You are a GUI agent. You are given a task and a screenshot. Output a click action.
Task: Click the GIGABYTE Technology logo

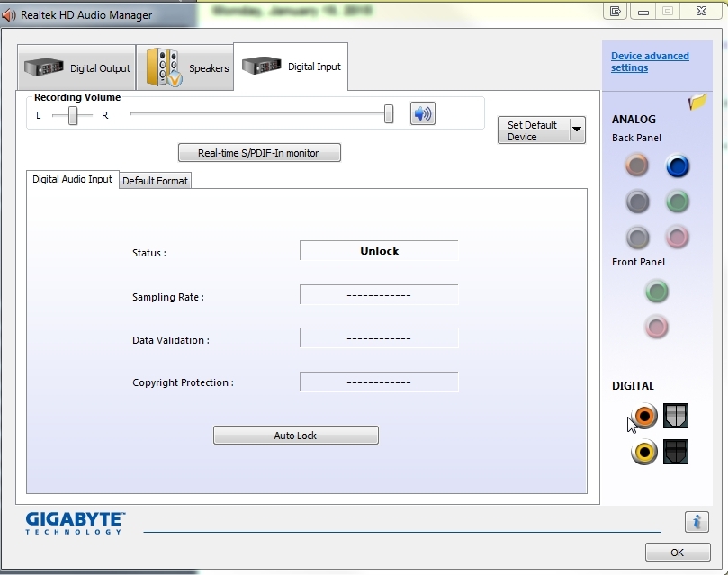[x=76, y=523]
